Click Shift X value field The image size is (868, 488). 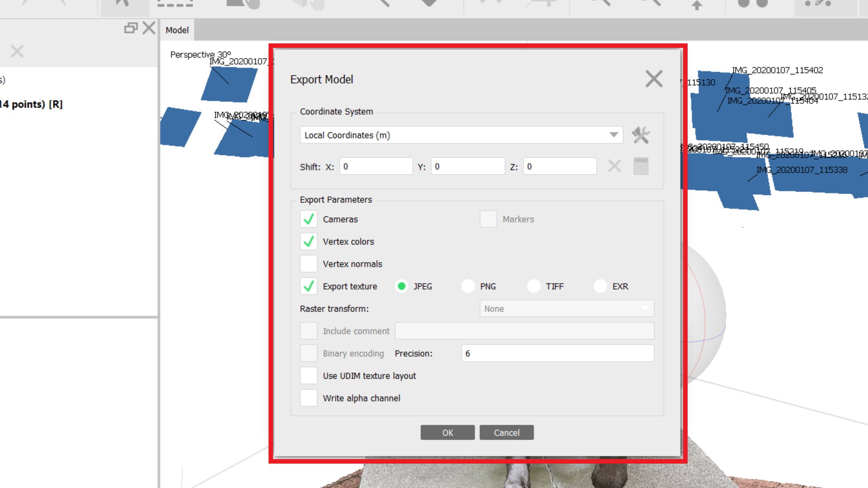pos(376,166)
